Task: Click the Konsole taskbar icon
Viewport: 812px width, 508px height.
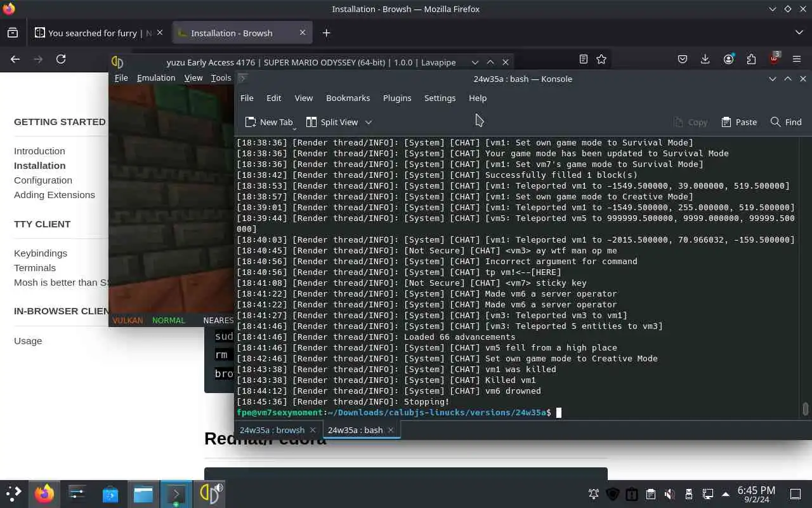Action: (x=176, y=493)
